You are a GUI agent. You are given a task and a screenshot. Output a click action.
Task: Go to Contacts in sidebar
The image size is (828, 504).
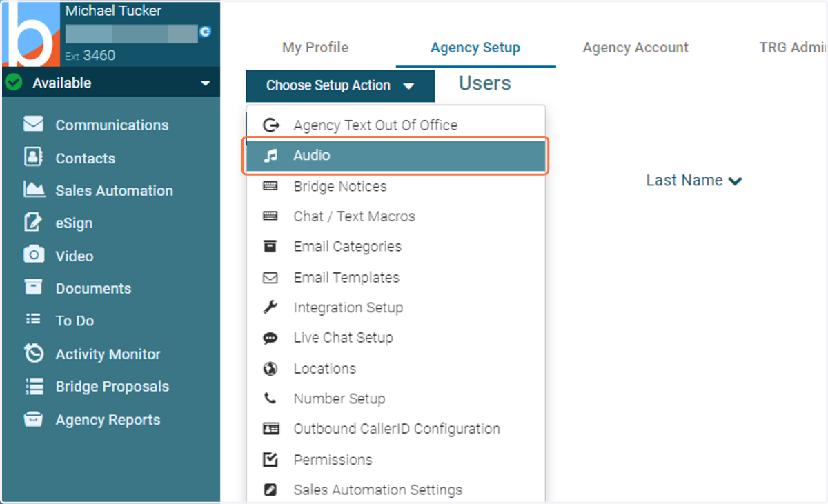(86, 158)
